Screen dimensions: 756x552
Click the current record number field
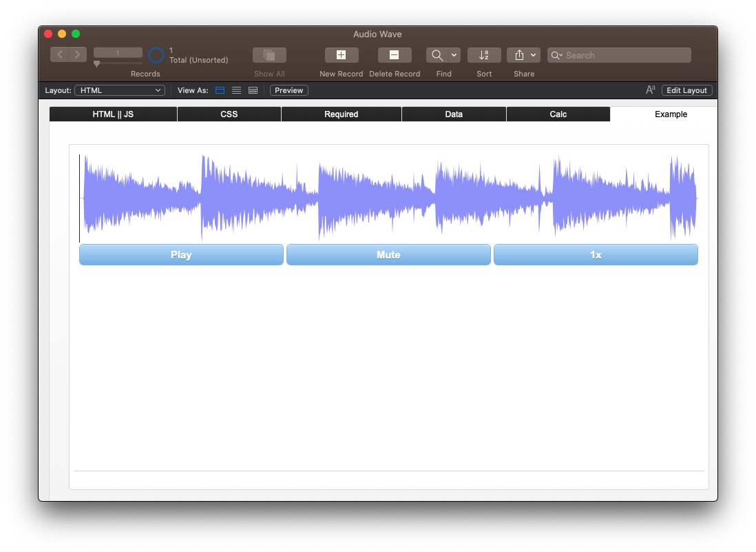coord(118,52)
